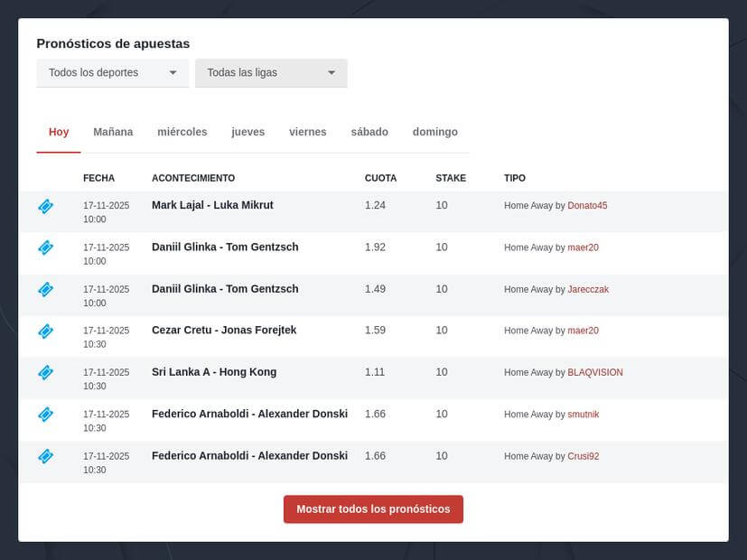Open the smutnik tipster page
This screenshot has height=560, width=747.
583,414
